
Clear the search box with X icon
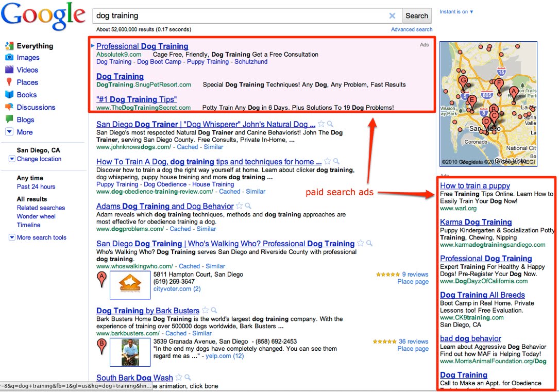tap(392, 15)
